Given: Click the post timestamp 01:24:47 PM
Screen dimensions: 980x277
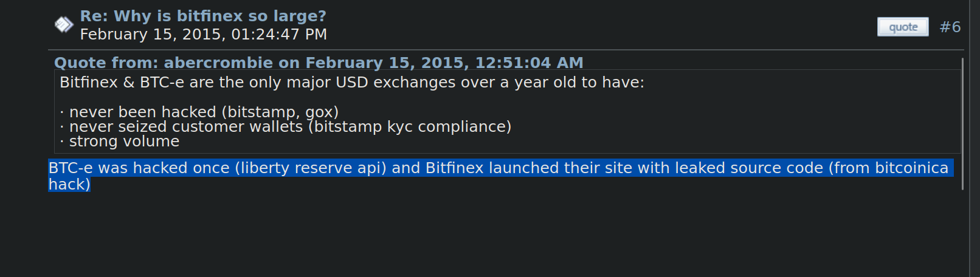Looking at the screenshot, I should point(279,35).
